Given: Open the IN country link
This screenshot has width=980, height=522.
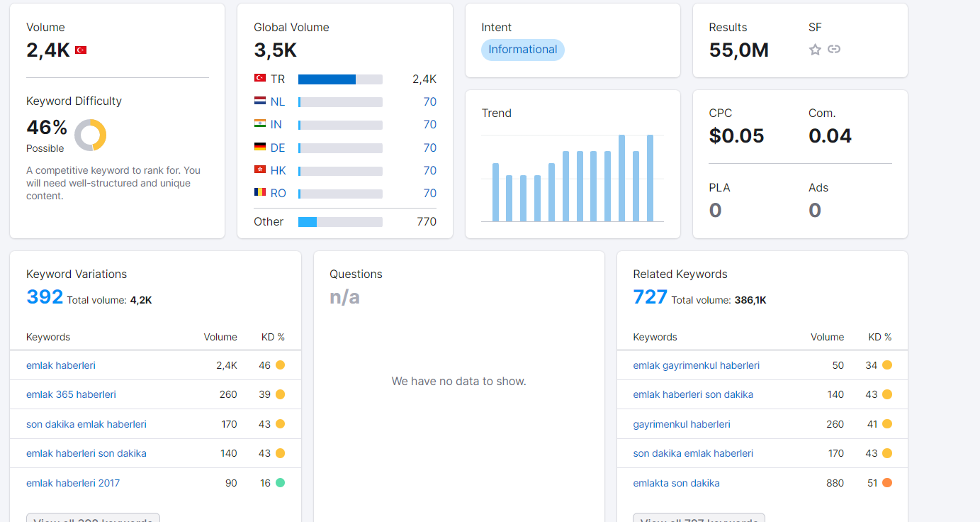Looking at the screenshot, I should [276, 125].
